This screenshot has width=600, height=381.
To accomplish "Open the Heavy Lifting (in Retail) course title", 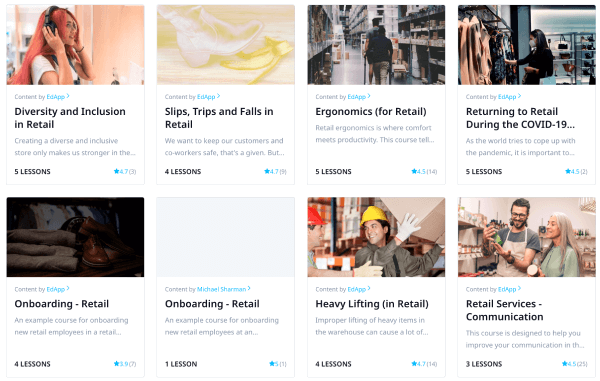I will coord(372,304).
